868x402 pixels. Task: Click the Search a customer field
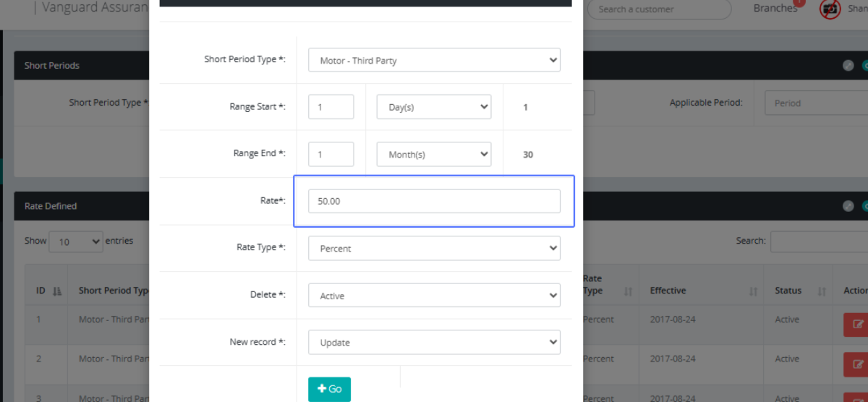click(658, 9)
